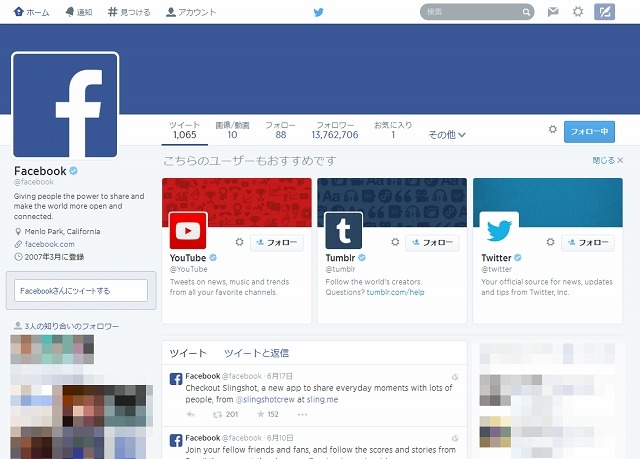Screen dimensions: 640x459
Task: Open direct messages envelope icon
Action: coord(553,12)
